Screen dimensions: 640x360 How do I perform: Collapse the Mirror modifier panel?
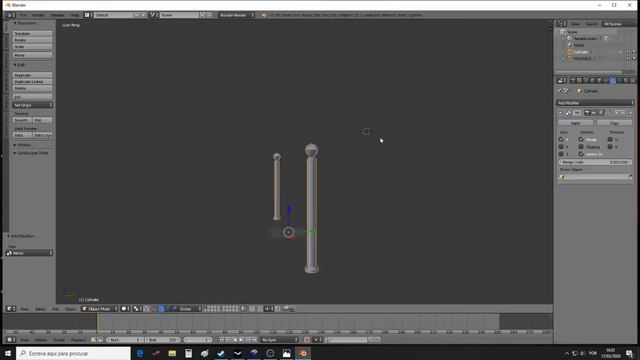tap(560, 113)
